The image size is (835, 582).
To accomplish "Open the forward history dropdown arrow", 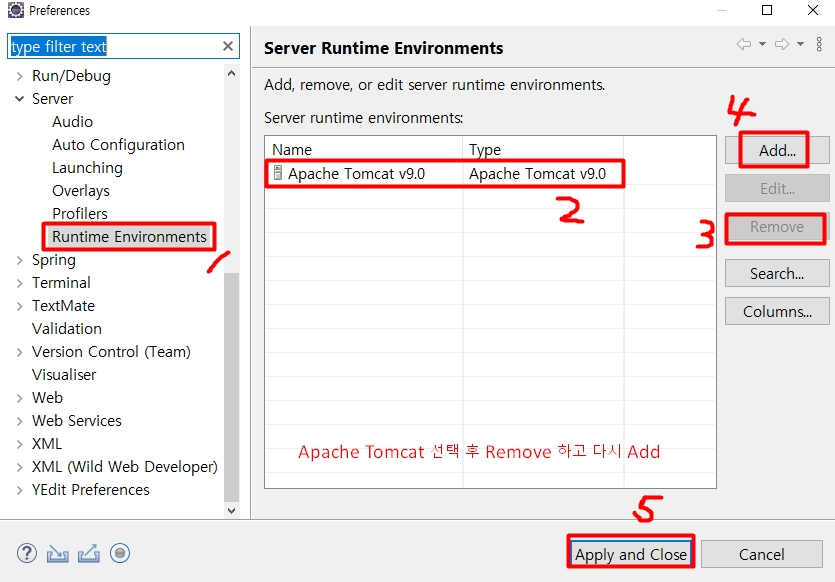I will coord(800,44).
